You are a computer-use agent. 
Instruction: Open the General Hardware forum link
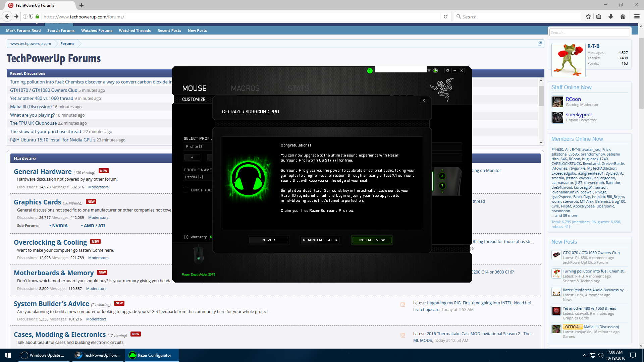coord(43,172)
